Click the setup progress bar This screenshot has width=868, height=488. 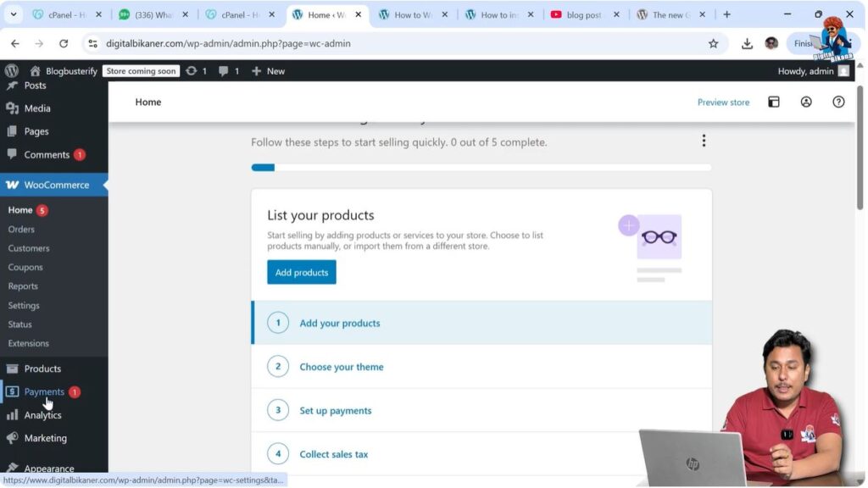[481, 167]
